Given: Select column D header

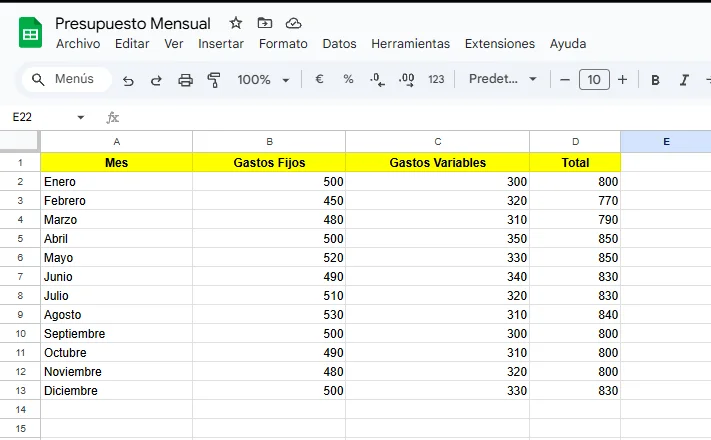Looking at the screenshot, I should click(575, 142).
